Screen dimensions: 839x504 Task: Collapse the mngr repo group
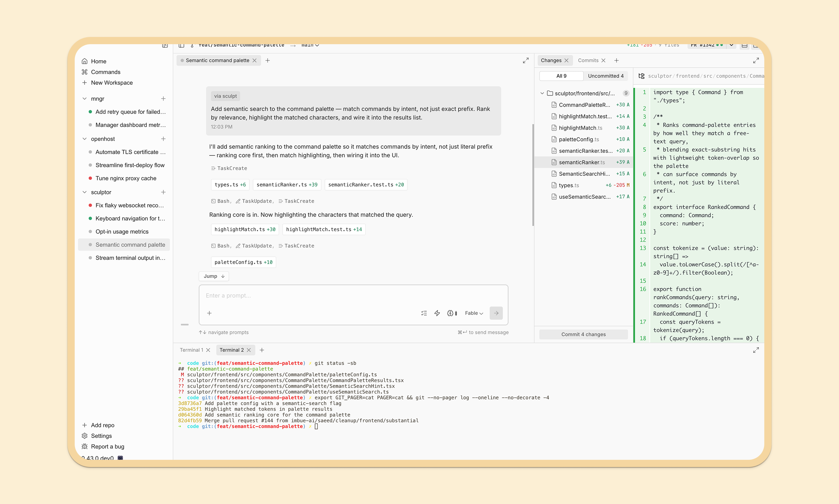click(x=84, y=99)
